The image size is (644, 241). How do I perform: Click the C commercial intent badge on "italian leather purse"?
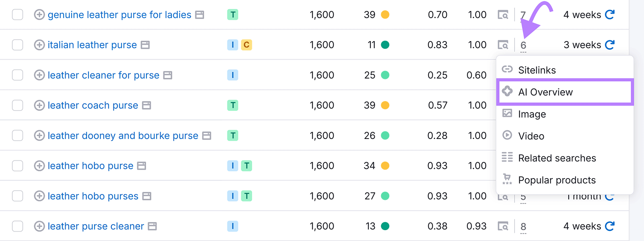246,45
